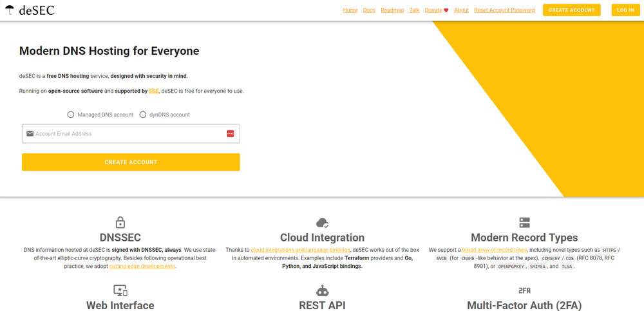Click the DNSSEC padlock icon

(120, 222)
